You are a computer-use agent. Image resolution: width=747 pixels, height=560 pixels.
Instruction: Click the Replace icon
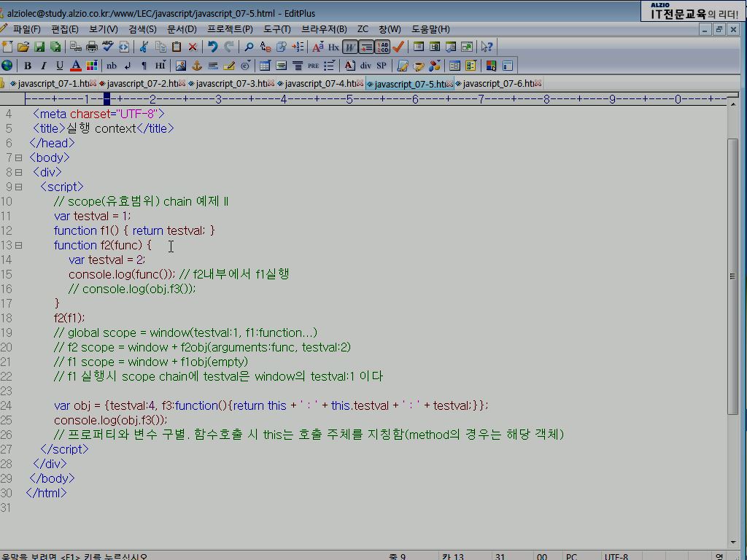(x=266, y=47)
